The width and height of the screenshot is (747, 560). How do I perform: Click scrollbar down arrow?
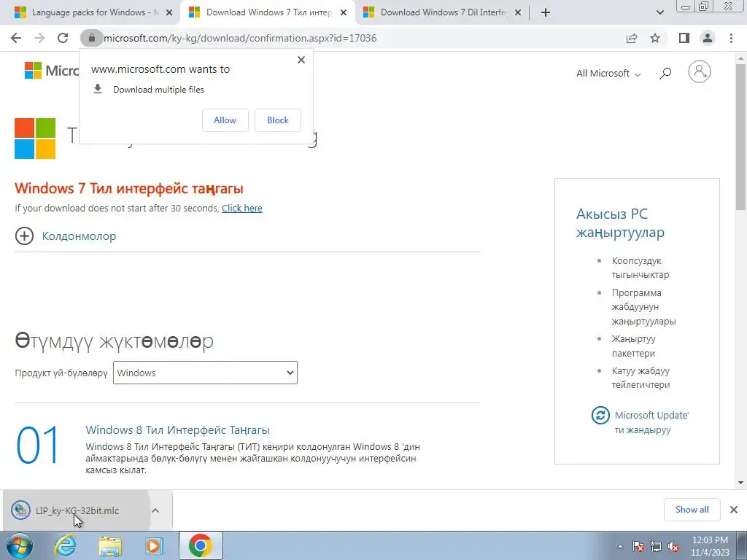740,483
